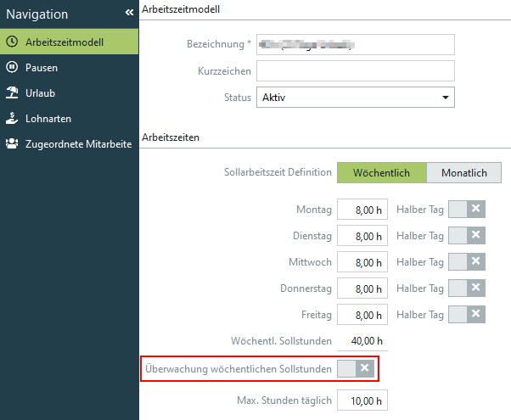Open the Pausen navigation item
The image size is (511, 420).
[x=42, y=67]
